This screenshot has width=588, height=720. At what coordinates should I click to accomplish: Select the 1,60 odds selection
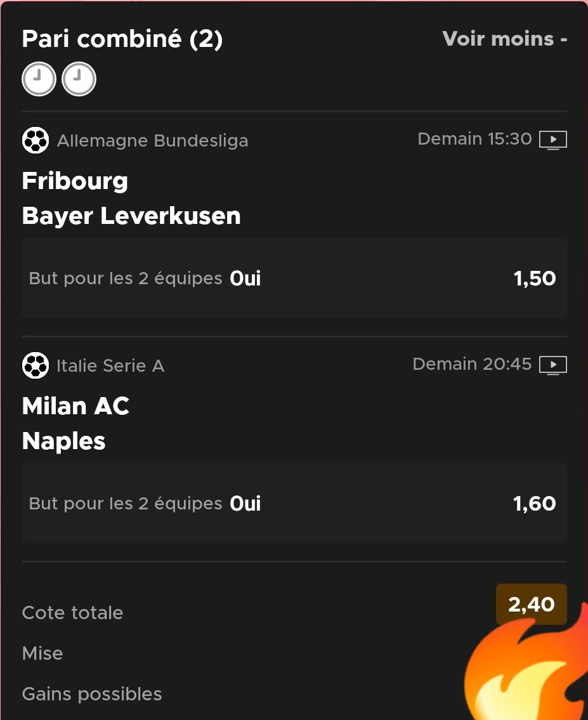point(534,503)
